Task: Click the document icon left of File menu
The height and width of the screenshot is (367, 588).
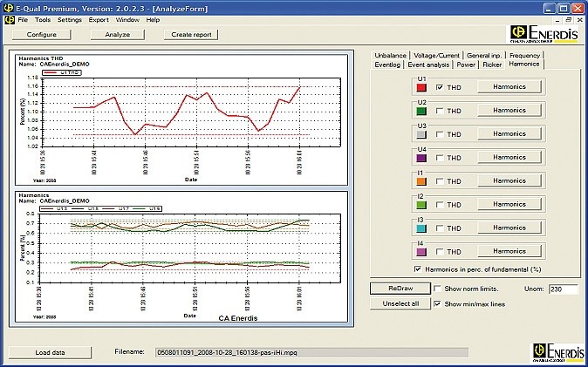Action: coord(10,20)
